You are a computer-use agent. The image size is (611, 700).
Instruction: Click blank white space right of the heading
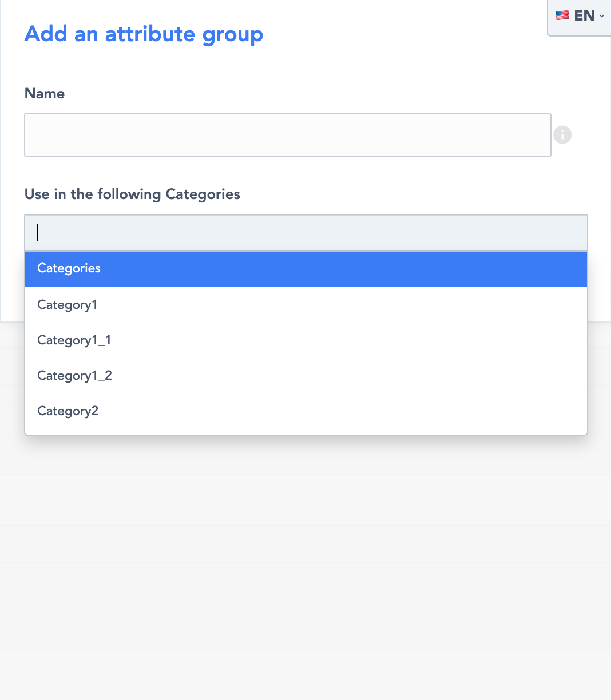click(400, 34)
